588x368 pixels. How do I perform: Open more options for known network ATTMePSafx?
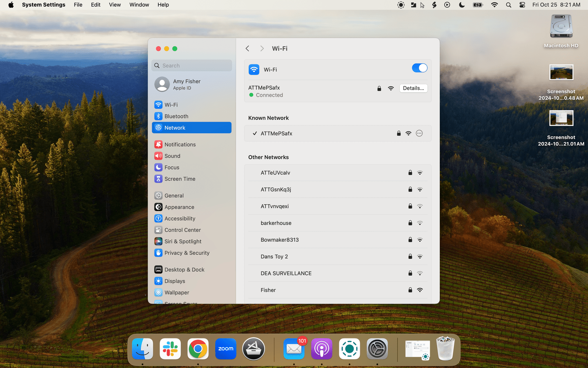tap(419, 133)
